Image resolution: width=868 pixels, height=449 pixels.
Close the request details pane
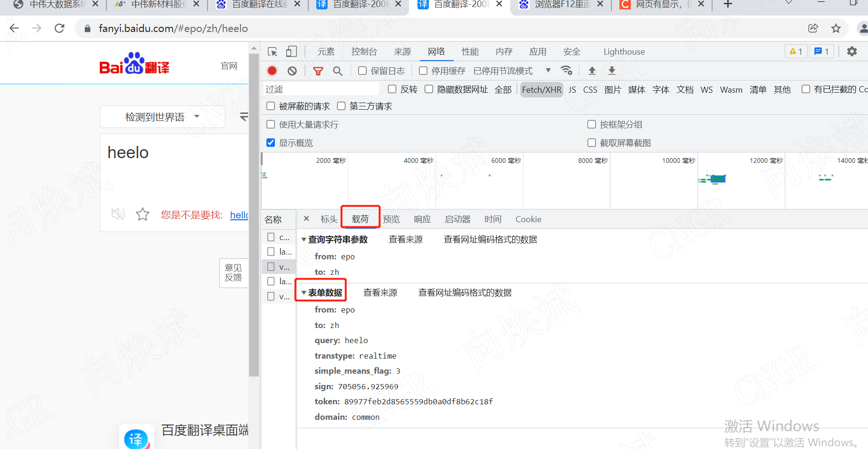click(x=306, y=219)
